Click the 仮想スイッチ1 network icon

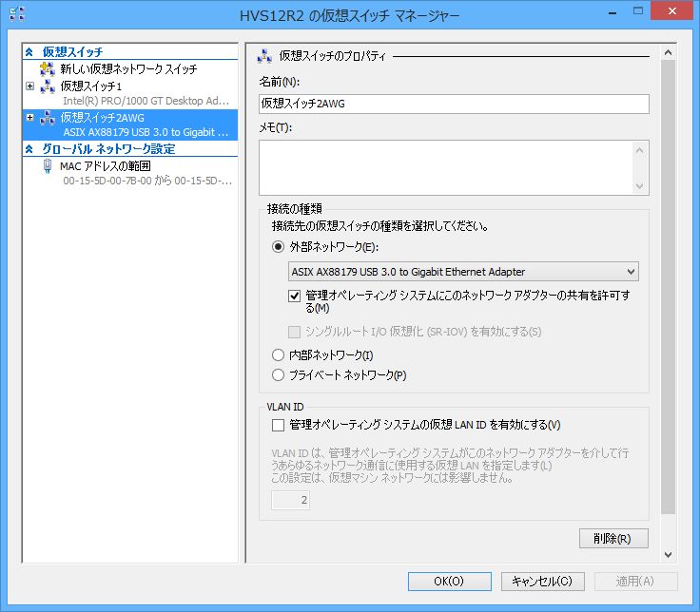pyautogui.click(x=48, y=86)
